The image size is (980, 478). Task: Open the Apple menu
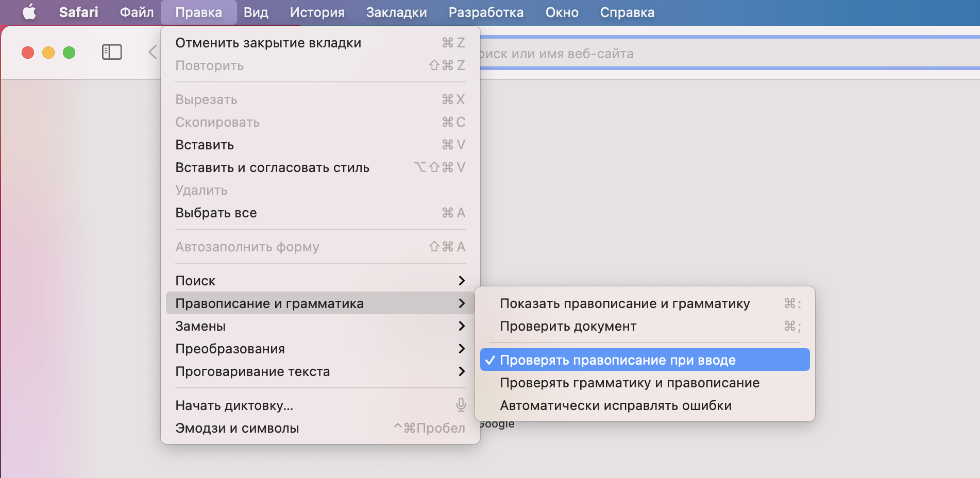[29, 12]
